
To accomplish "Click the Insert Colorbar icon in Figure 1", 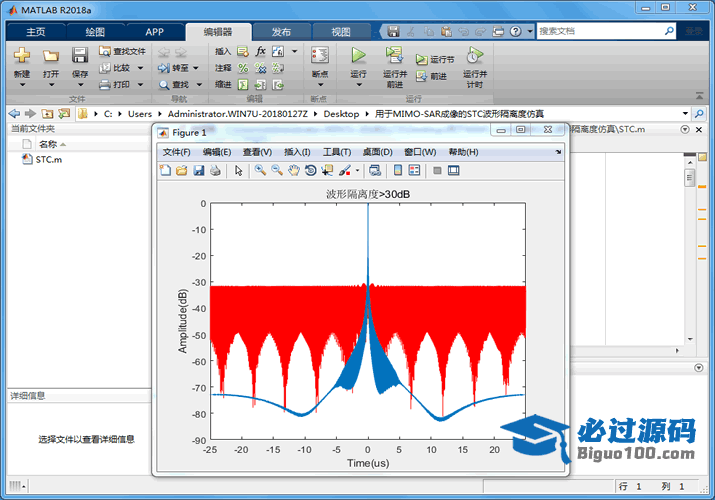I will (398, 170).
